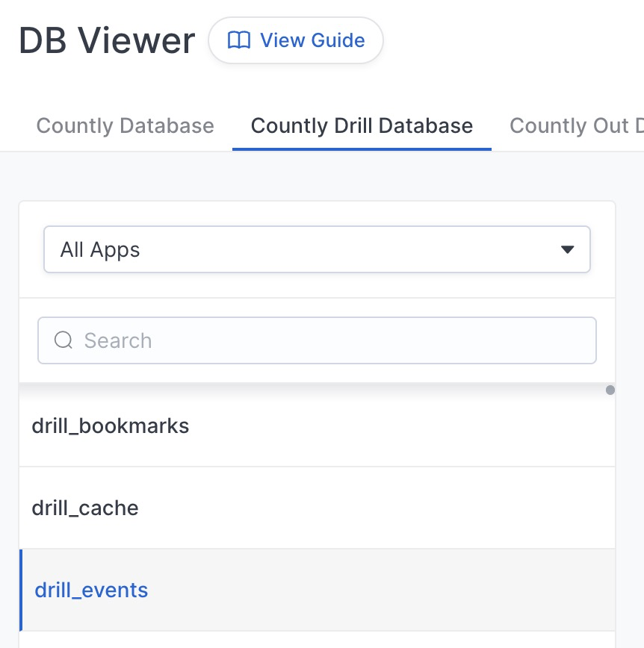This screenshot has width=644, height=648.
Task: Focus the collection Search input field
Action: click(317, 340)
